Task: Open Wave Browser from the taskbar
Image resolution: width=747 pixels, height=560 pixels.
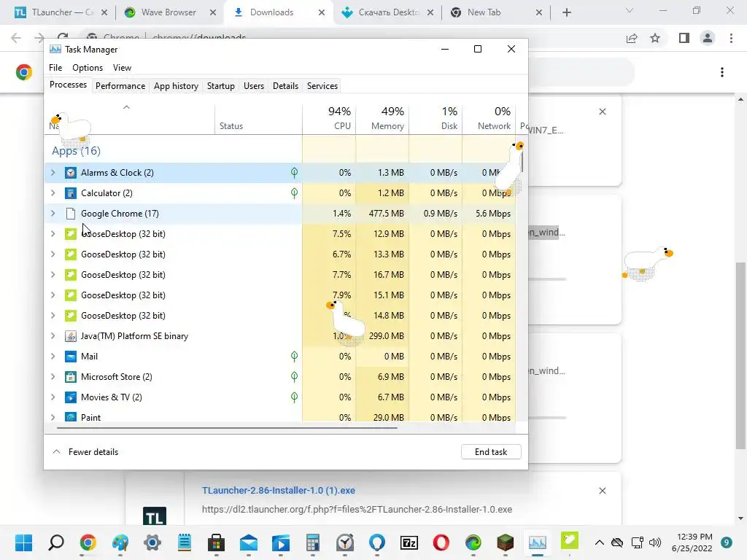Action: pos(473,542)
